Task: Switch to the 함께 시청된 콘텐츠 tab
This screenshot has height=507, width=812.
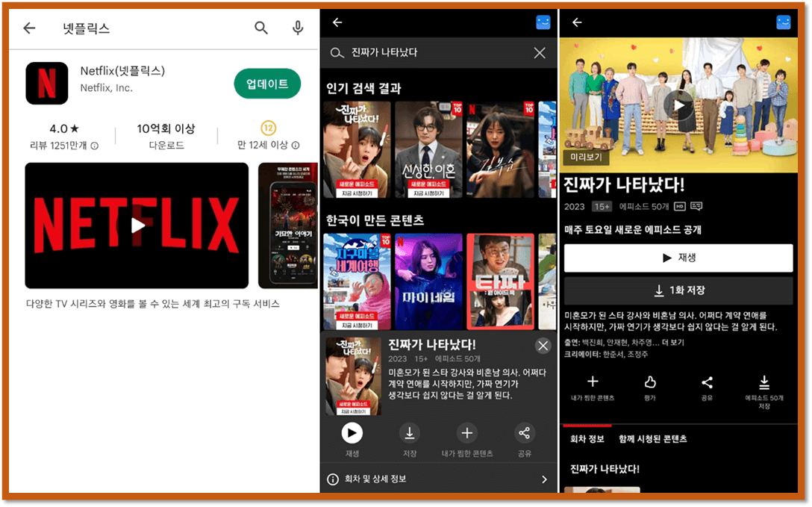Action: [652, 439]
